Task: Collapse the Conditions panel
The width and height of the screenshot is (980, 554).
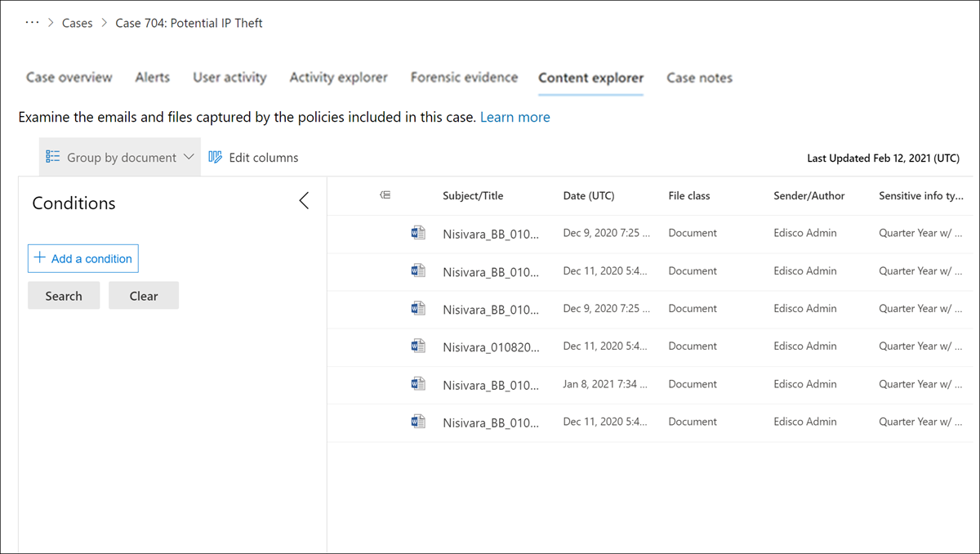Action: tap(304, 199)
